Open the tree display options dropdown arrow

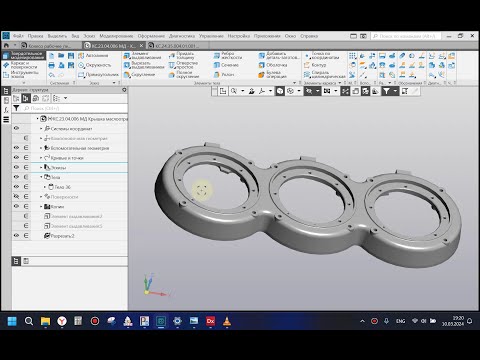tap(66, 98)
